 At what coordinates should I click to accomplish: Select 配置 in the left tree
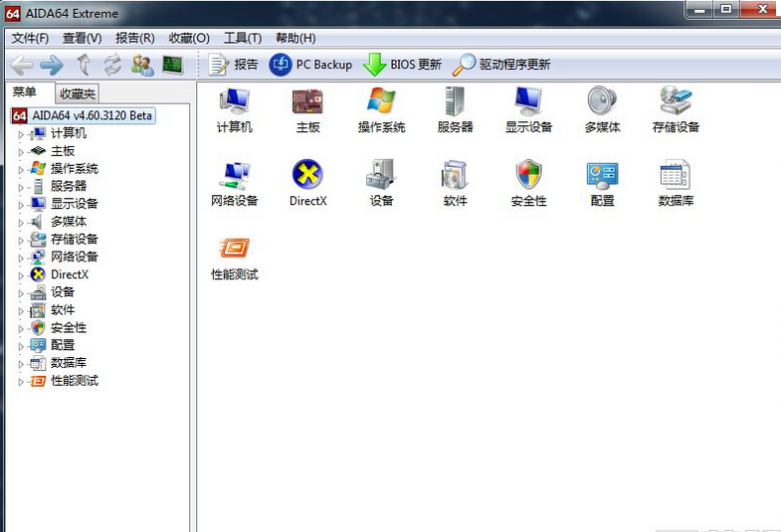coord(63,345)
